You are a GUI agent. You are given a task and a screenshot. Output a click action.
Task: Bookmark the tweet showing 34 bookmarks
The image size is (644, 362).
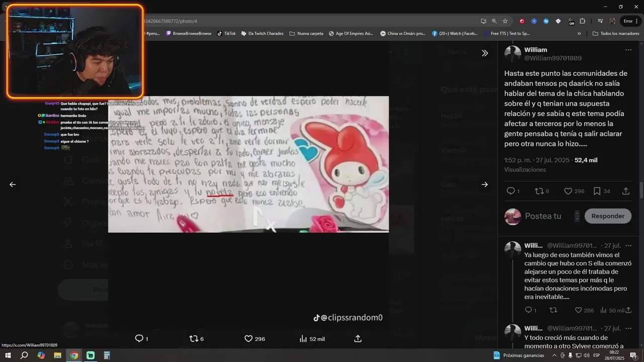pos(597,191)
